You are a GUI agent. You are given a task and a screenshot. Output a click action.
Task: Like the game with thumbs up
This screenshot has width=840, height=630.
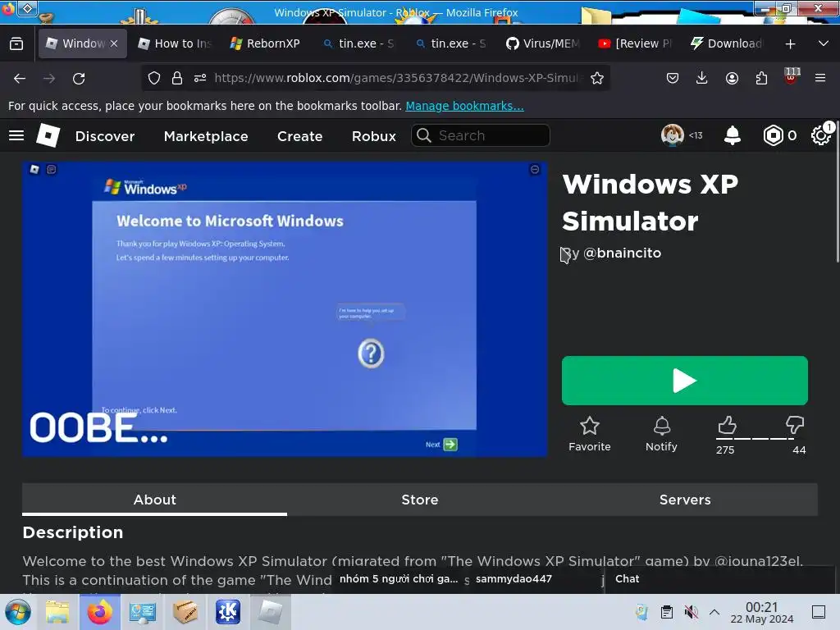click(x=727, y=426)
